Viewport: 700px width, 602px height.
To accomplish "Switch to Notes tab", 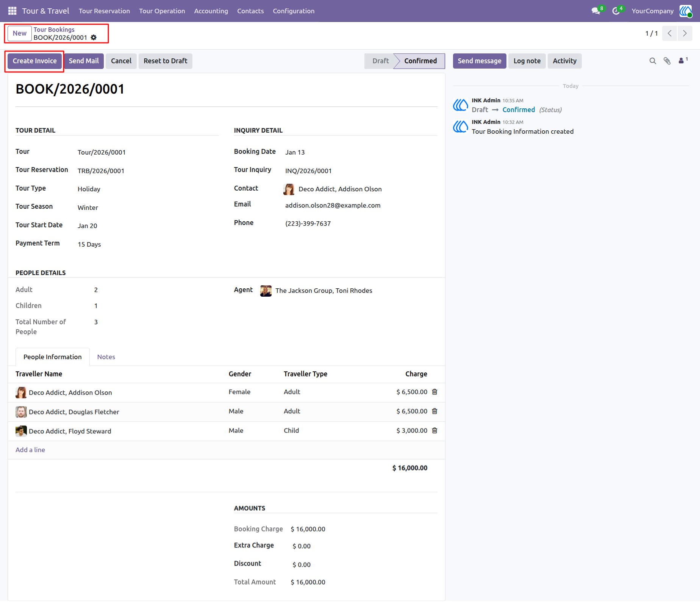I will click(x=106, y=357).
